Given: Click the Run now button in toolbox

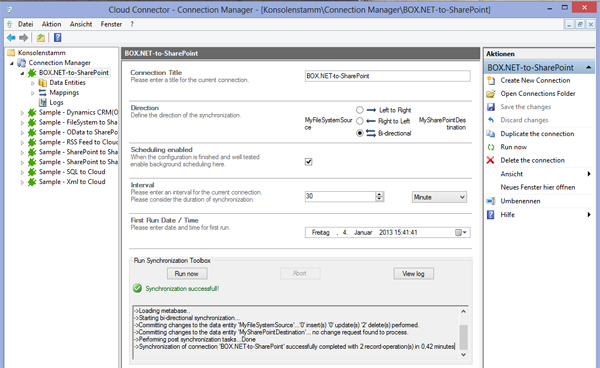Looking at the screenshot, I should (x=187, y=274).
